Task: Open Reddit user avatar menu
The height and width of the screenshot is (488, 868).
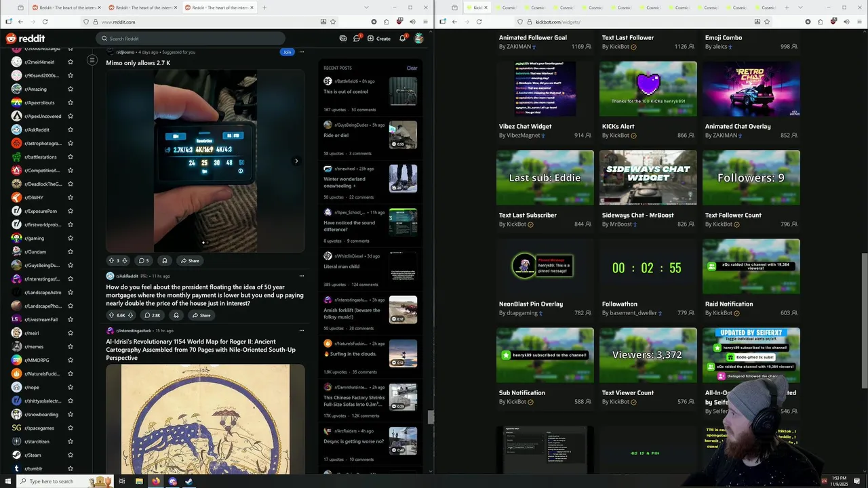Action: [x=419, y=39]
